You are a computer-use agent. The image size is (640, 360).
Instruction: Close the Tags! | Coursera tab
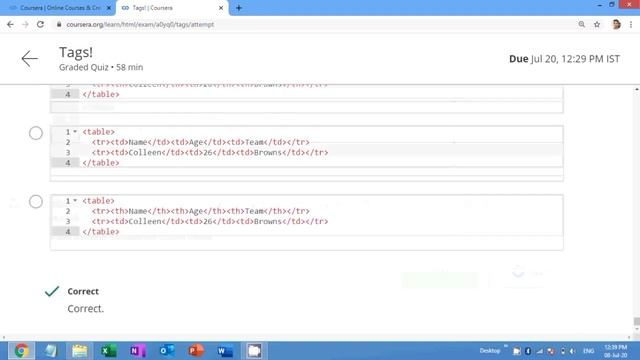pyautogui.click(x=221, y=8)
